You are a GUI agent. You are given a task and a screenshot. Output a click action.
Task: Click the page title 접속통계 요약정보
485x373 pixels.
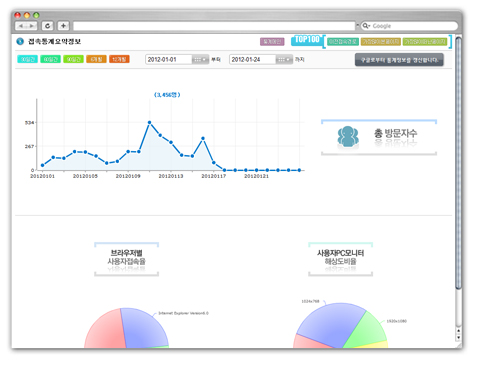[54, 42]
